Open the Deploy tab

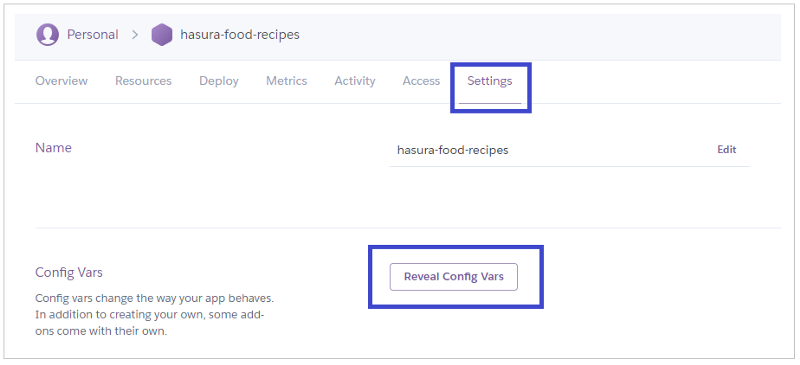tap(219, 81)
